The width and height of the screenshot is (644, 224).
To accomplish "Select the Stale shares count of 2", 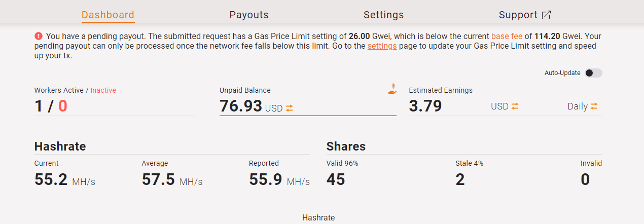I will pyautogui.click(x=460, y=179).
